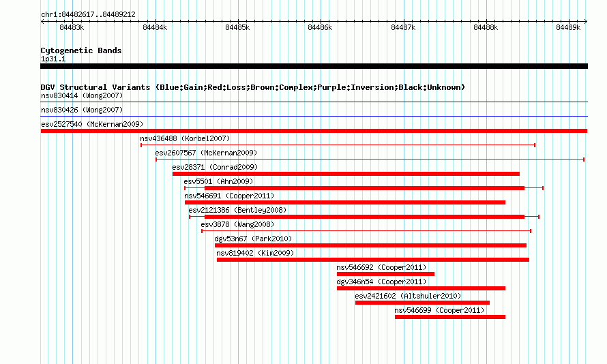Click the red bar under dgv53n67 (Park2010)

pyautogui.click(x=370, y=245)
